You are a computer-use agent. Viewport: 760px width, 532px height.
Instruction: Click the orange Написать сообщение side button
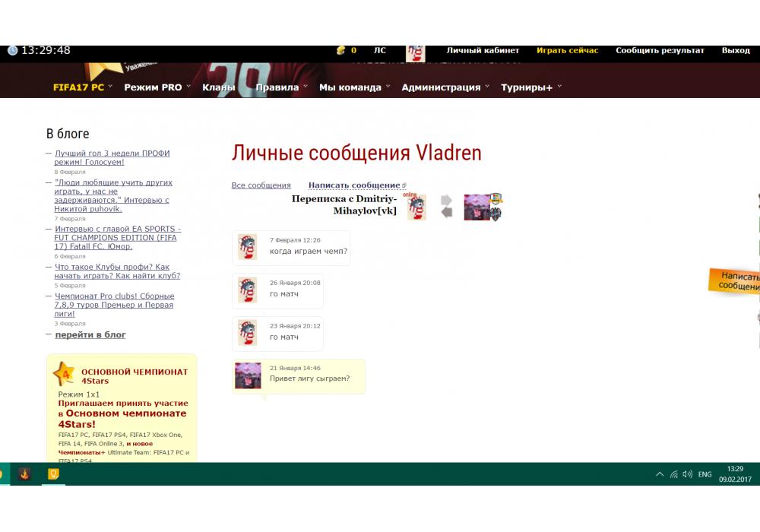coord(737,281)
